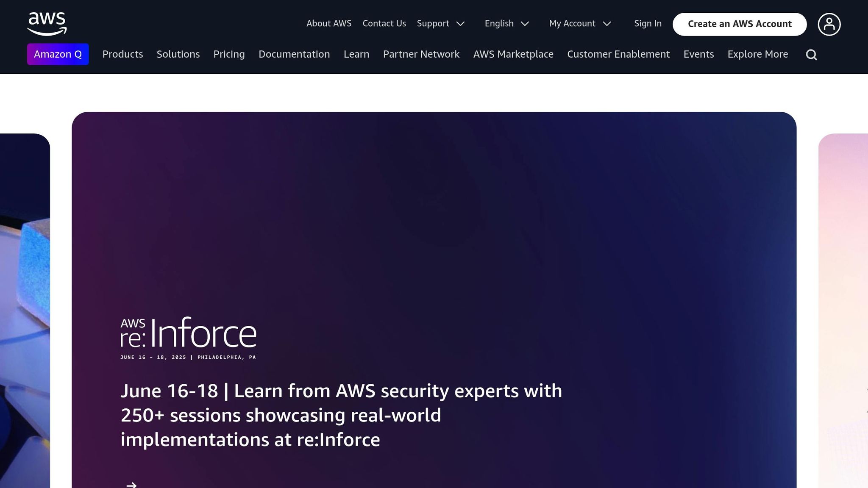Open the Solutions menu
868x488 pixels.
(x=178, y=54)
